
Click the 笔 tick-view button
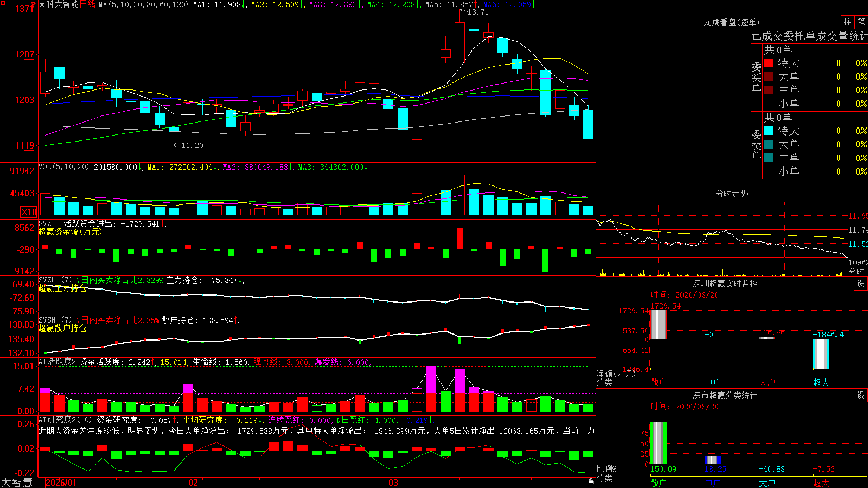[861, 22]
